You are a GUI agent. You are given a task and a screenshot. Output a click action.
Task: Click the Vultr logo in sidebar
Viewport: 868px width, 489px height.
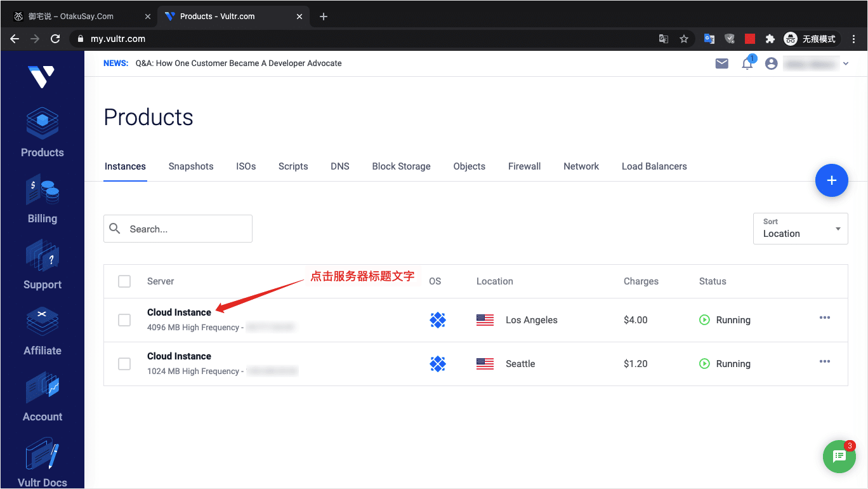point(43,76)
